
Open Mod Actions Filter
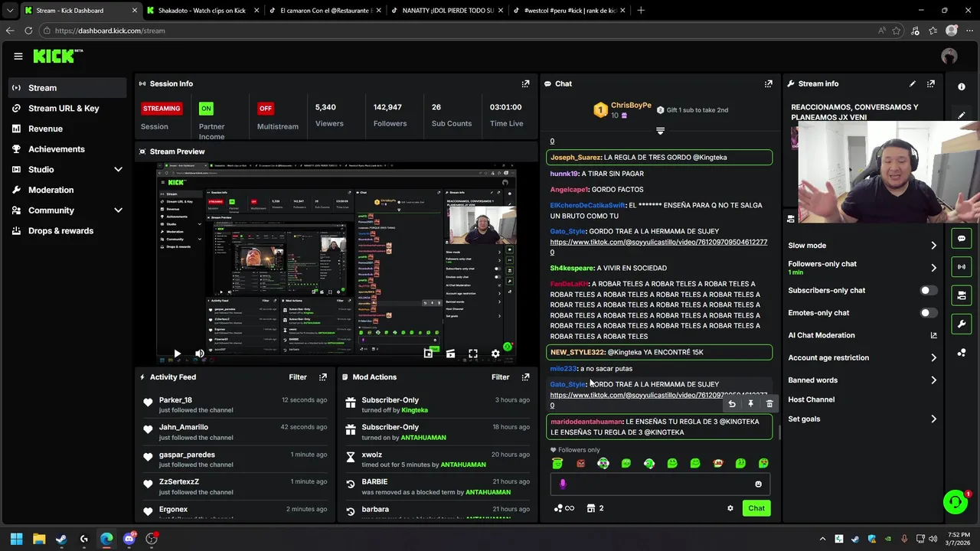pyautogui.click(x=500, y=377)
